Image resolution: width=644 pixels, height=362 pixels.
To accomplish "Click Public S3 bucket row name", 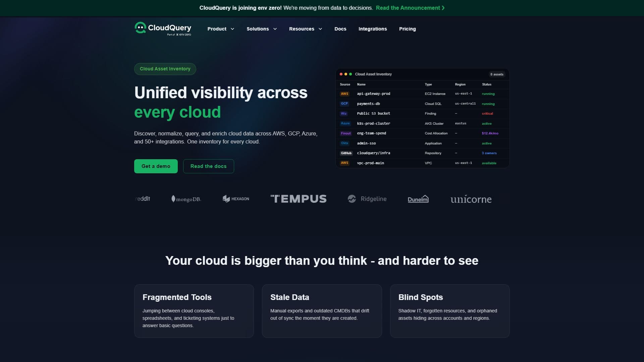I will coord(374,114).
